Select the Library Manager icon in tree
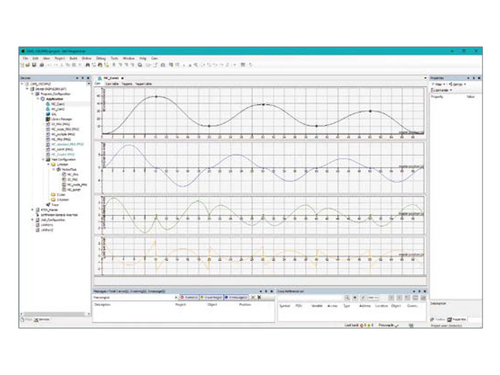This screenshot has width=500, height=375. 48,119
